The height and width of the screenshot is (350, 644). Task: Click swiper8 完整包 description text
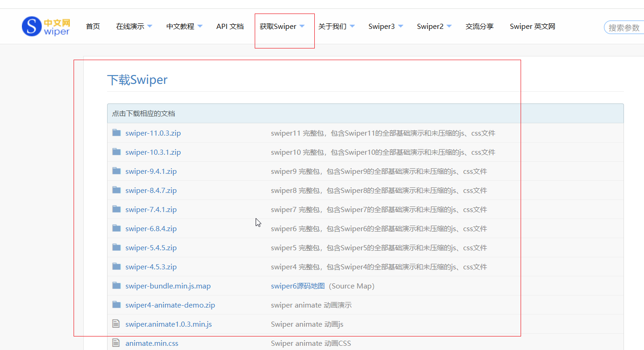coord(379,191)
